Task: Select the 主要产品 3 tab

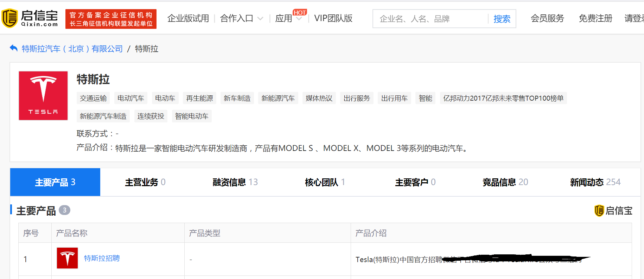Action: pos(55,182)
